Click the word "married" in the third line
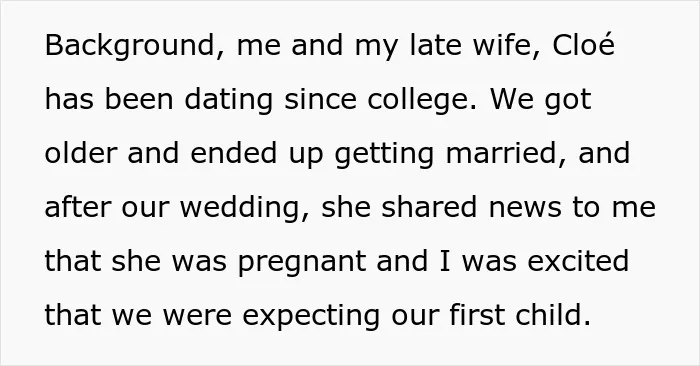 [x=502, y=153]
